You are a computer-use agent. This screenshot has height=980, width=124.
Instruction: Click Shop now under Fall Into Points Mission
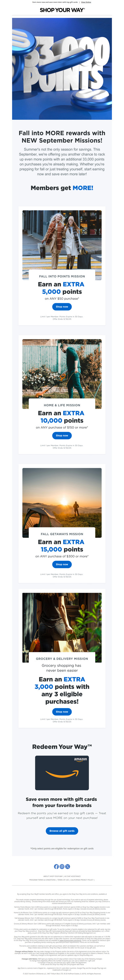62,307
